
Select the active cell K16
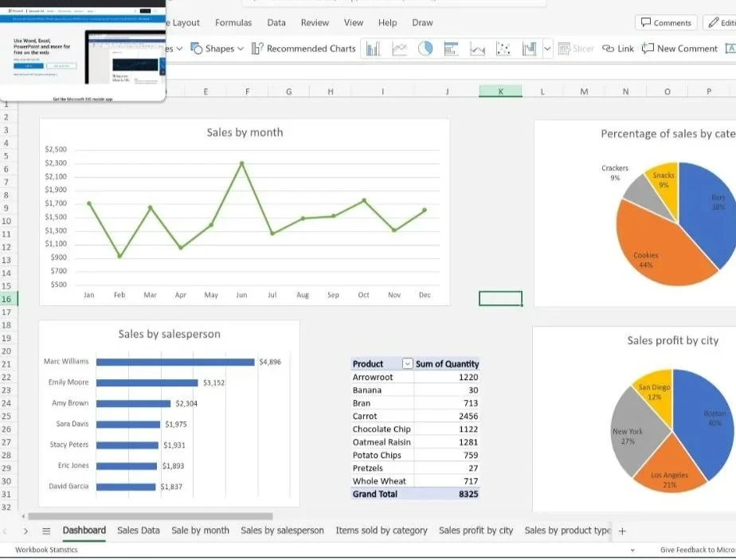coord(500,298)
